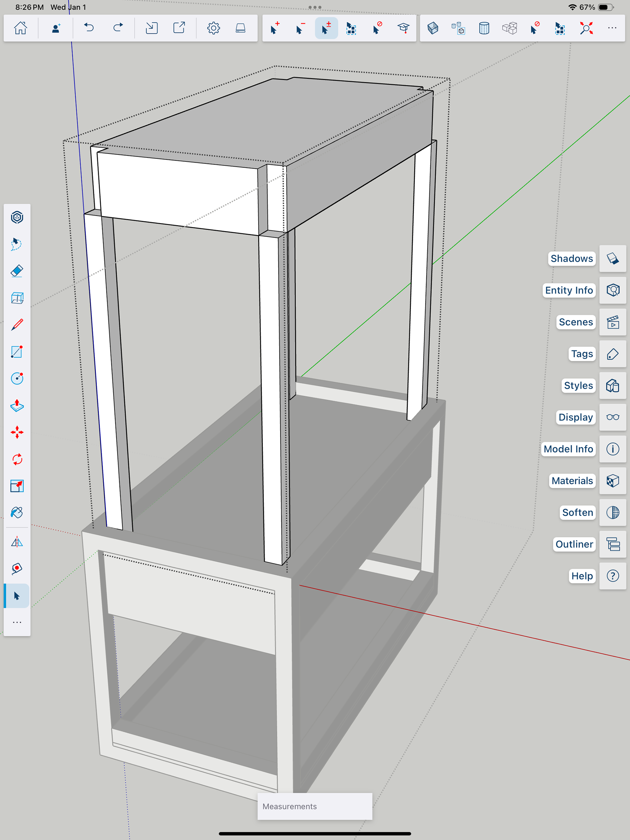Select the Rotate tool
Screen dimensions: 630x840
[x=17, y=459]
